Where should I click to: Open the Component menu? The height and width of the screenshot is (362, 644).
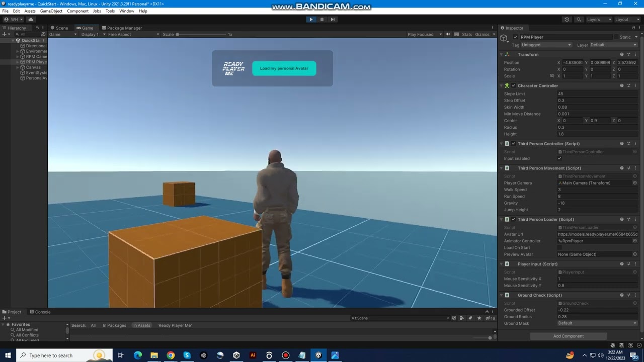[x=77, y=11]
